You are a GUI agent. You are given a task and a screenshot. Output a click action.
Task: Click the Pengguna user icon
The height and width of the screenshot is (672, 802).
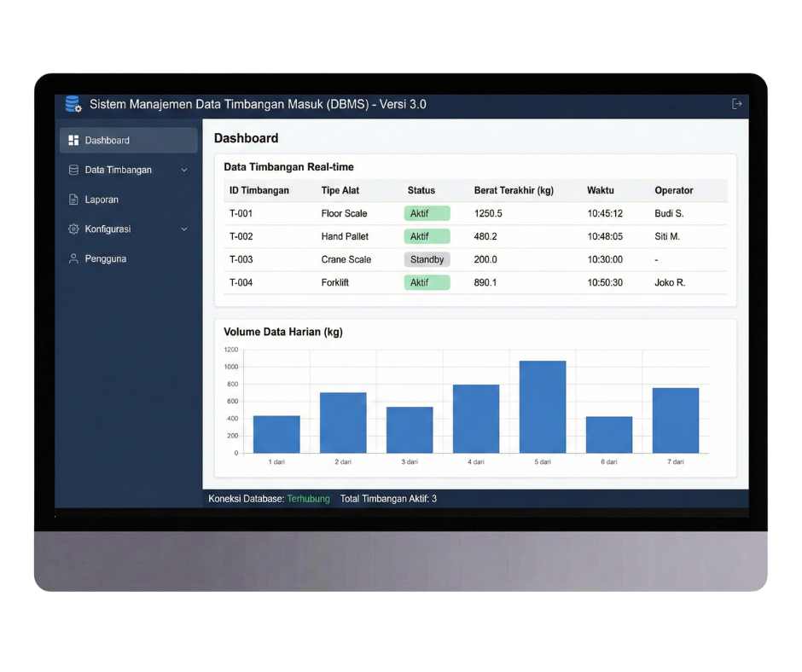(73, 258)
